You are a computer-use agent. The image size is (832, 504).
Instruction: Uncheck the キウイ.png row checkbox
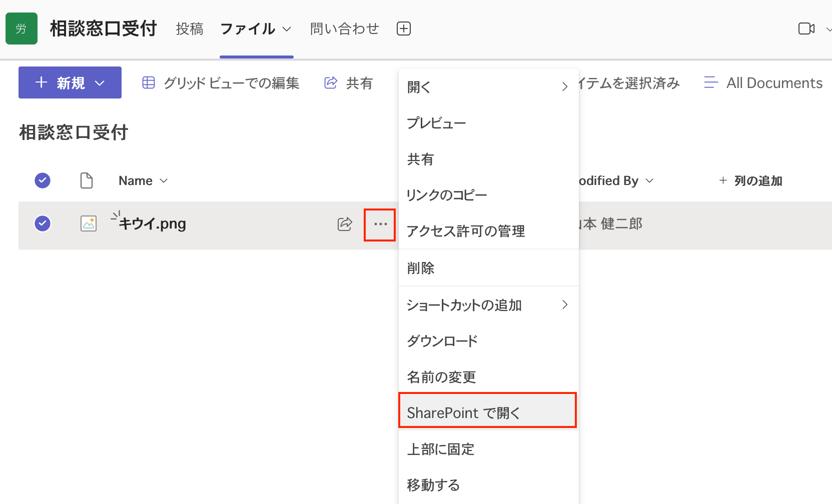(x=43, y=223)
